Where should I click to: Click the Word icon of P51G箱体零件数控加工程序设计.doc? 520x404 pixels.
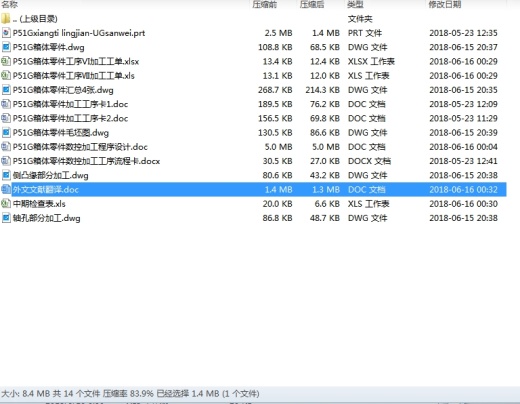[x=6, y=147]
